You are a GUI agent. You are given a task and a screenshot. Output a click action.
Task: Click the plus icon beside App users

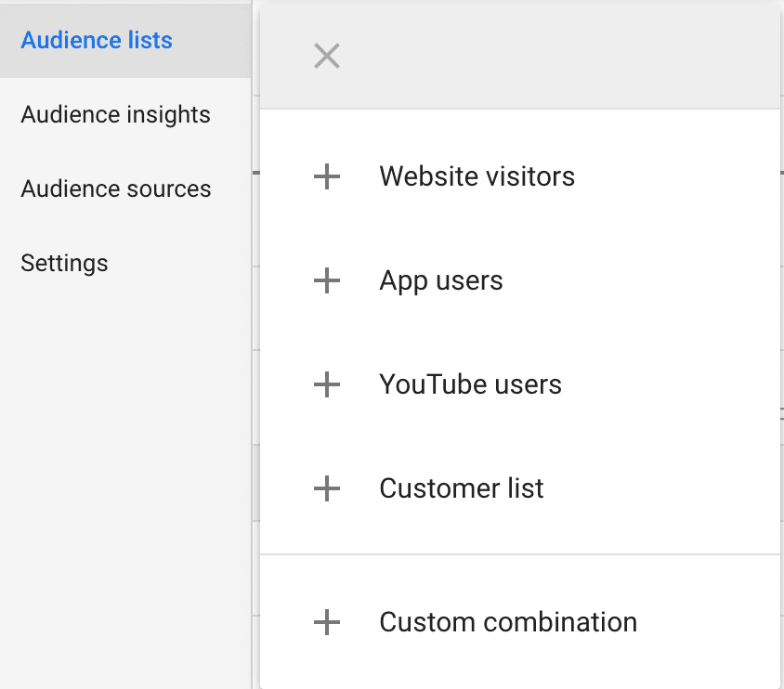(326, 280)
